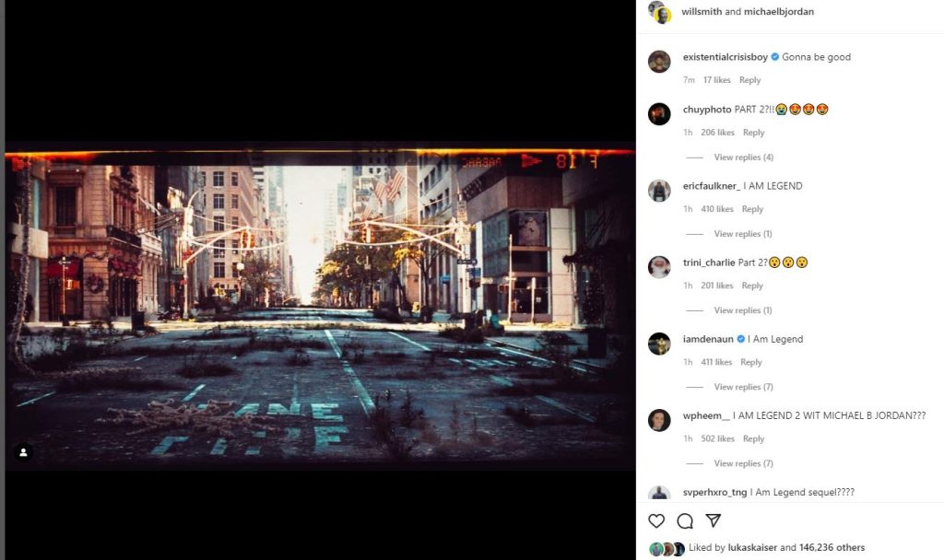944x560 pixels.
Task: Show the 411 likes on iamdenaun's comment
Action: [716, 362]
